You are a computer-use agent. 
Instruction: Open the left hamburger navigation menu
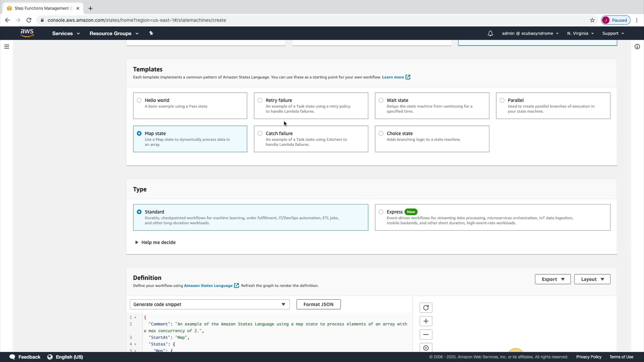(x=7, y=47)
